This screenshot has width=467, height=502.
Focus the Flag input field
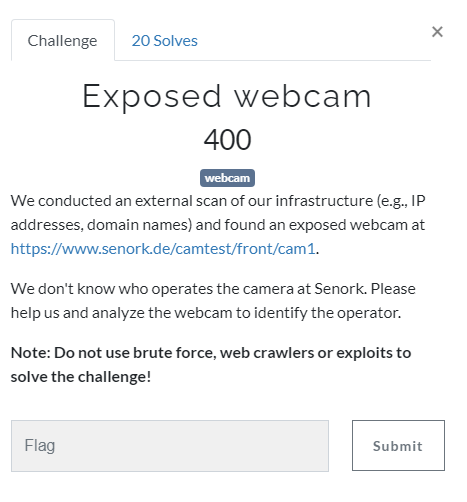tap(170, 446)
